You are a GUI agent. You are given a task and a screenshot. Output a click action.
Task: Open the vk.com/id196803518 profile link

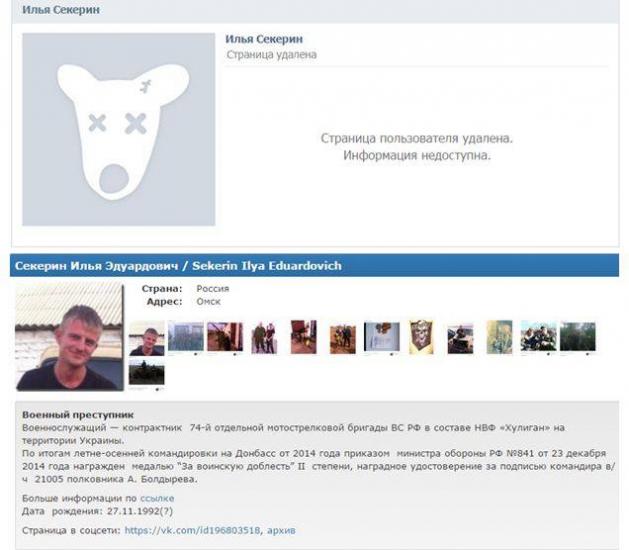tap(192, 530)
